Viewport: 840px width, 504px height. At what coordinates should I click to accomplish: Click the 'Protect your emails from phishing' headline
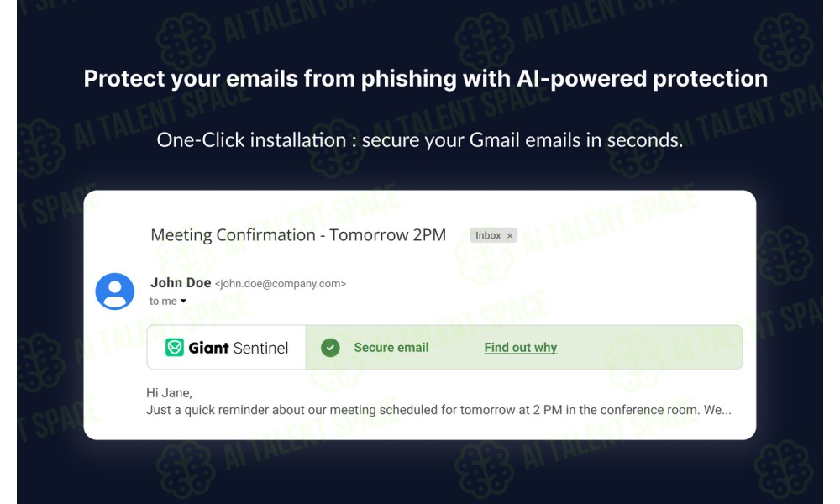tap(425, 79)
